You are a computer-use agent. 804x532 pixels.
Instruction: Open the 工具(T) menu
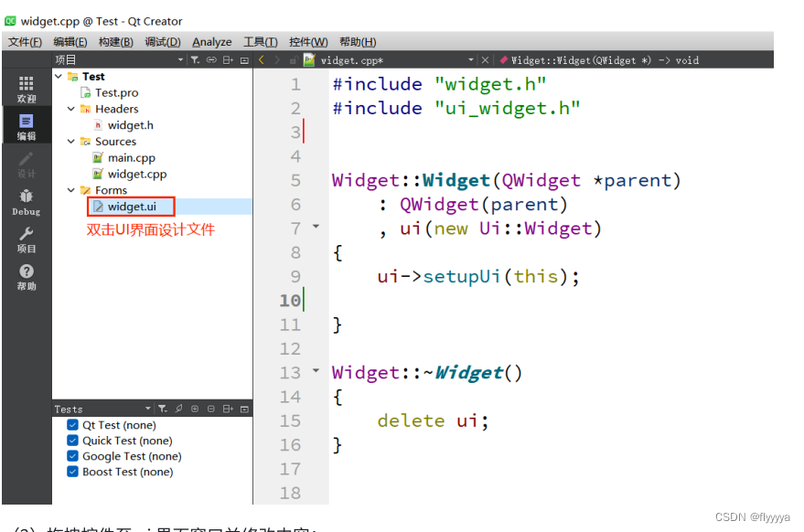coord(261,42)
